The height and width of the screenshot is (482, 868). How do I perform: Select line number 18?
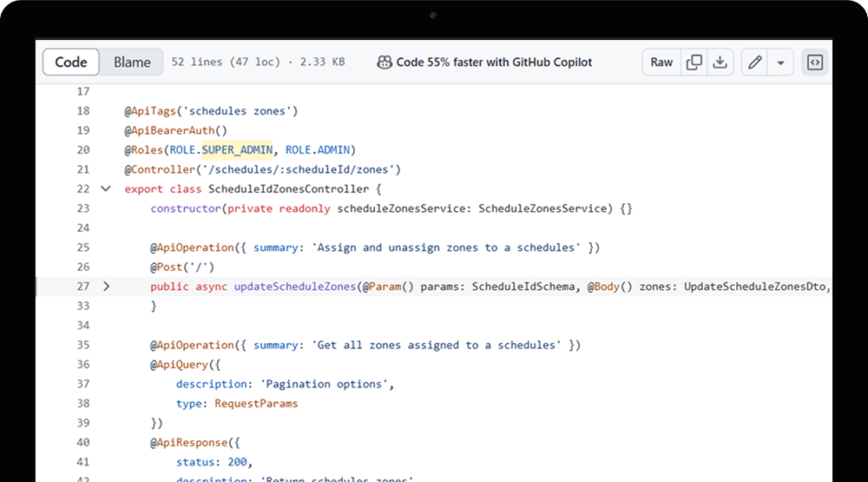point(82,111)
